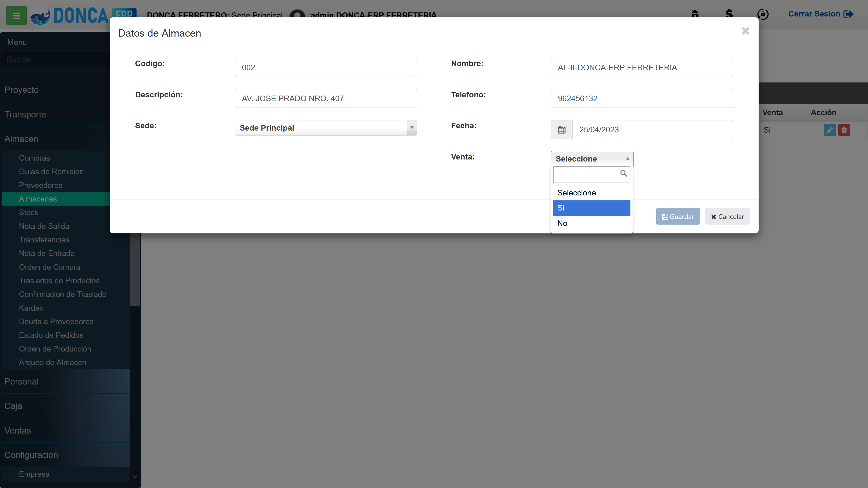Viewport: 868px width, 488px height.
Task: Click the dollar sign icon in header
Action: coord(729,14)
